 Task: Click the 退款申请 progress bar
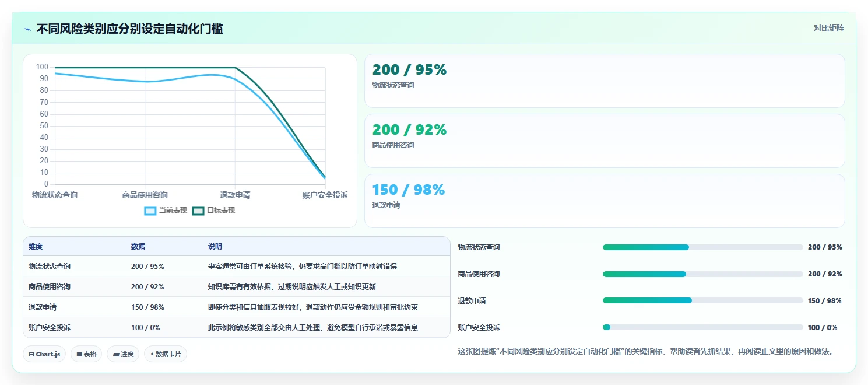point(702,301)
